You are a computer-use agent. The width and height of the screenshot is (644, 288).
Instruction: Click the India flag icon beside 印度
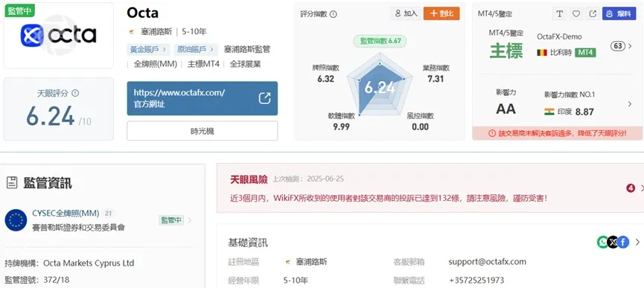click(x=549, y=112)
